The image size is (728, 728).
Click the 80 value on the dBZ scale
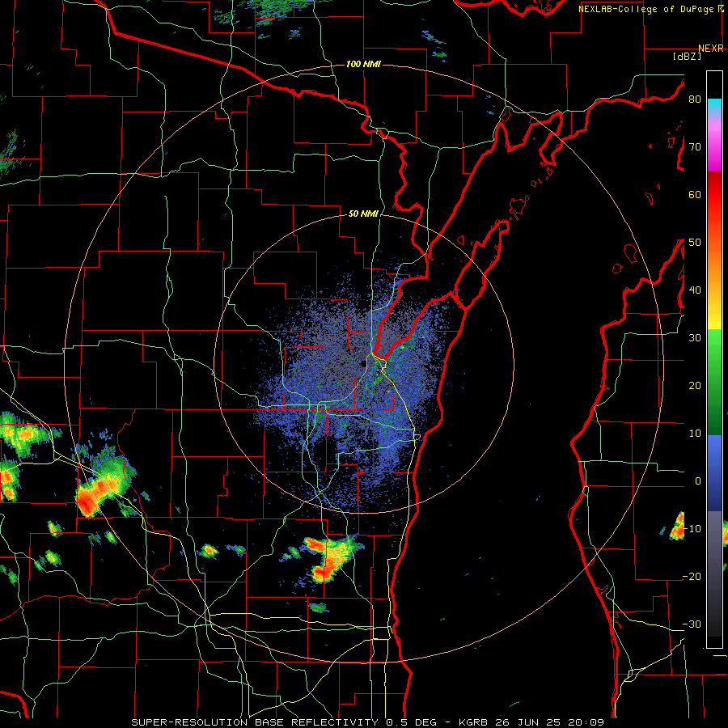pos(695,99)
